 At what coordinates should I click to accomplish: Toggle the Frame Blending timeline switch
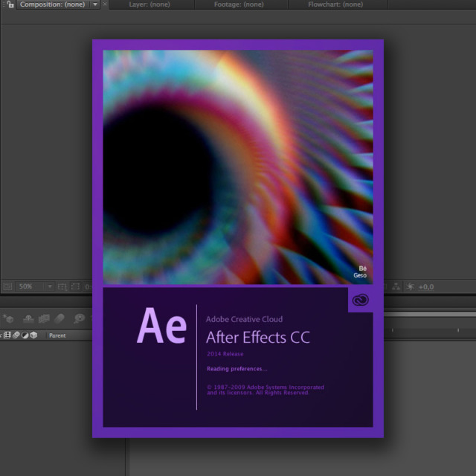pos(44,318)
